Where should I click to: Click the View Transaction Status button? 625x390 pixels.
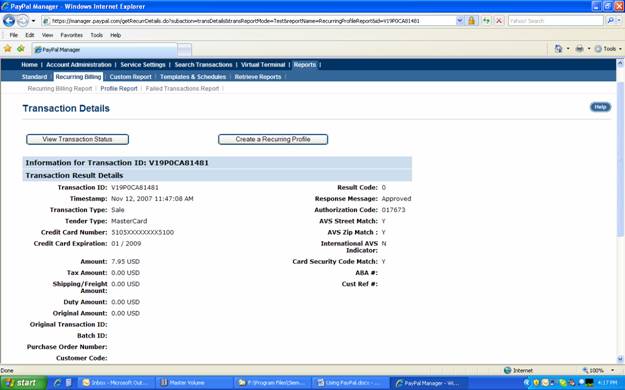77,139
